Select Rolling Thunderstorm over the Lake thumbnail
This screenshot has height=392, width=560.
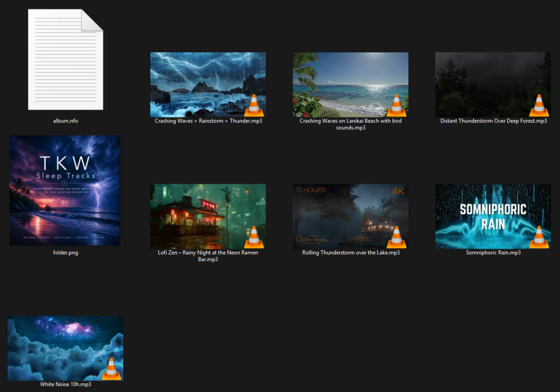350,216
